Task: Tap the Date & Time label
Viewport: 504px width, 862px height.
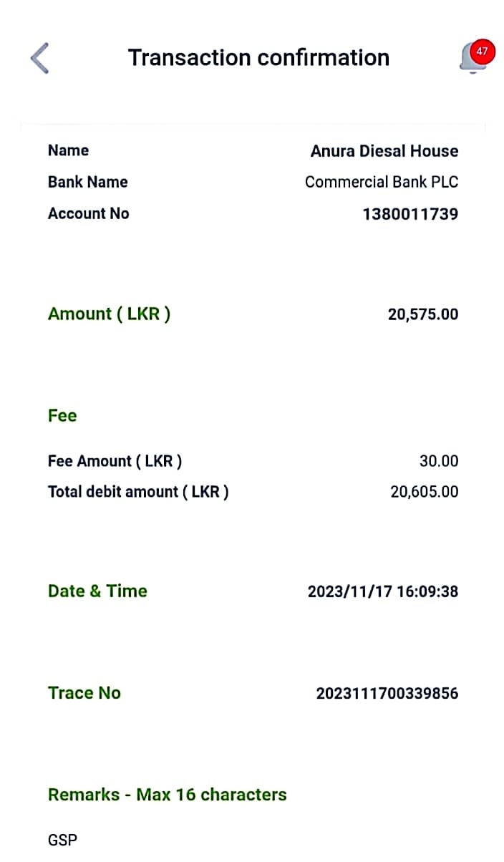Action: coord(97,591)
